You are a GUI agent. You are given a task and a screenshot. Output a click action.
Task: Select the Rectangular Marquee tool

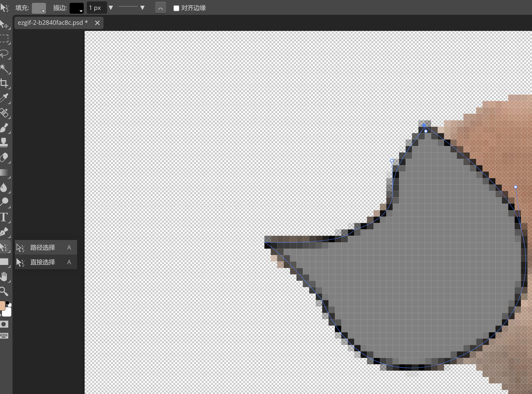(5, 39)
